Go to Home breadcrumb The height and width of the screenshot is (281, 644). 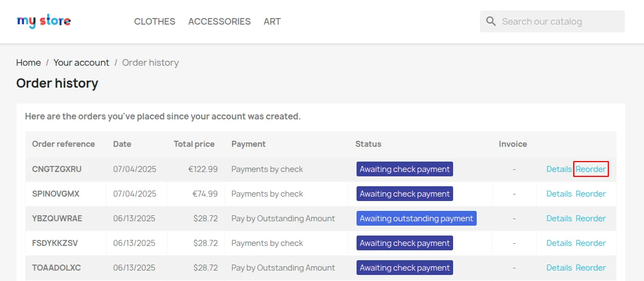pos(29,62)
